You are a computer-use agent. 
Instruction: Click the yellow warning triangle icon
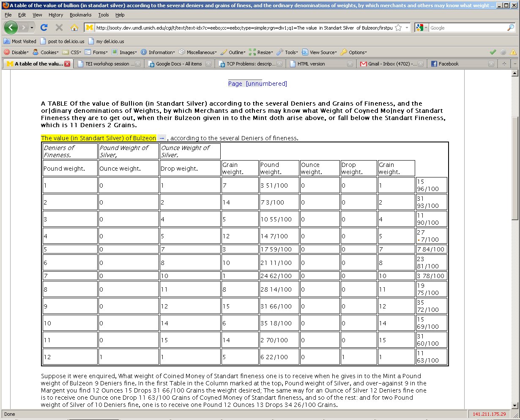[x=513, y=52]
